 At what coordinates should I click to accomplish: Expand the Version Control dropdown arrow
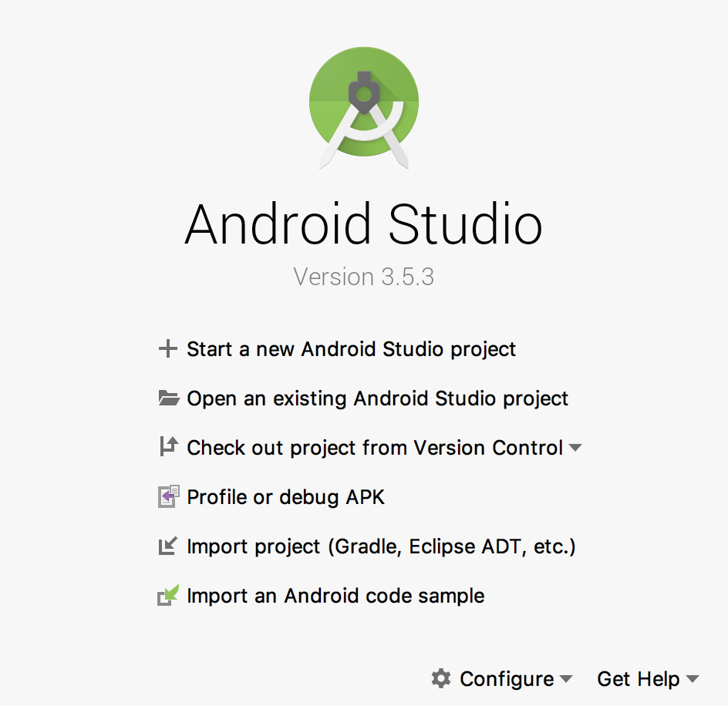(x=575, y=448)
